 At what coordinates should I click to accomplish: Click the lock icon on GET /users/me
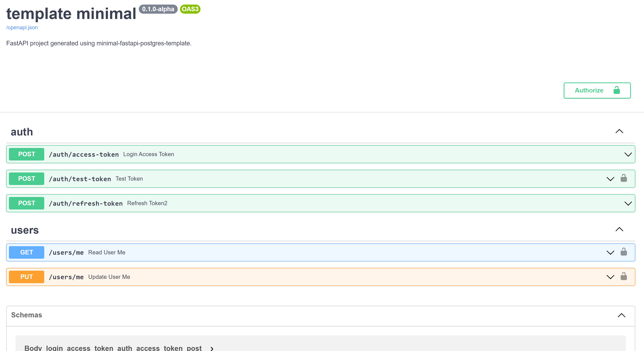tap(623, 252)
